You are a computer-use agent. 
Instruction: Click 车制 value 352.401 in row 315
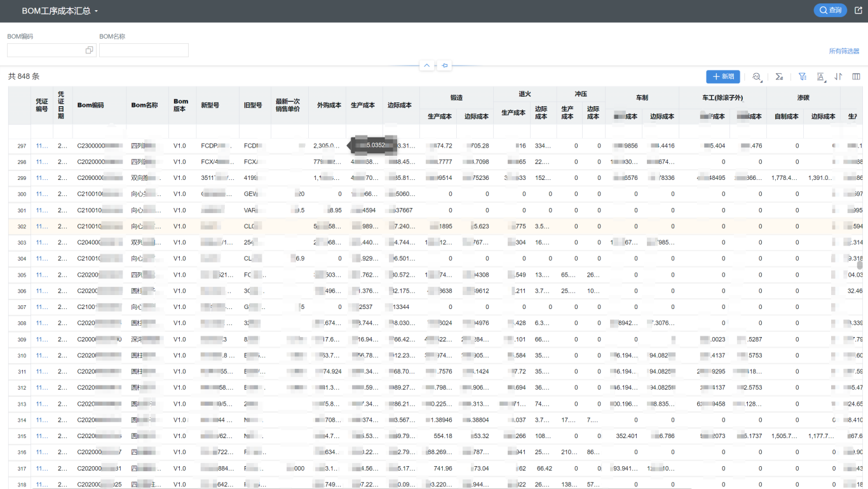pyautogui.click(x=627, y=436)
